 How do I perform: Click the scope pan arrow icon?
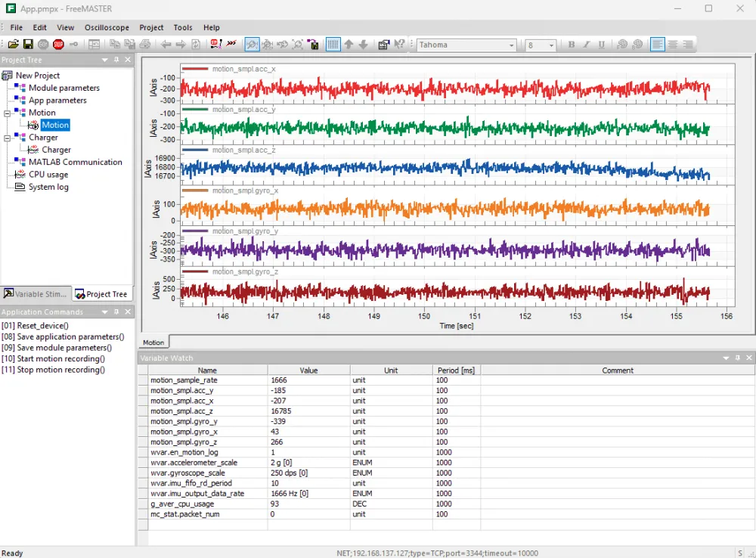(283, 45)
